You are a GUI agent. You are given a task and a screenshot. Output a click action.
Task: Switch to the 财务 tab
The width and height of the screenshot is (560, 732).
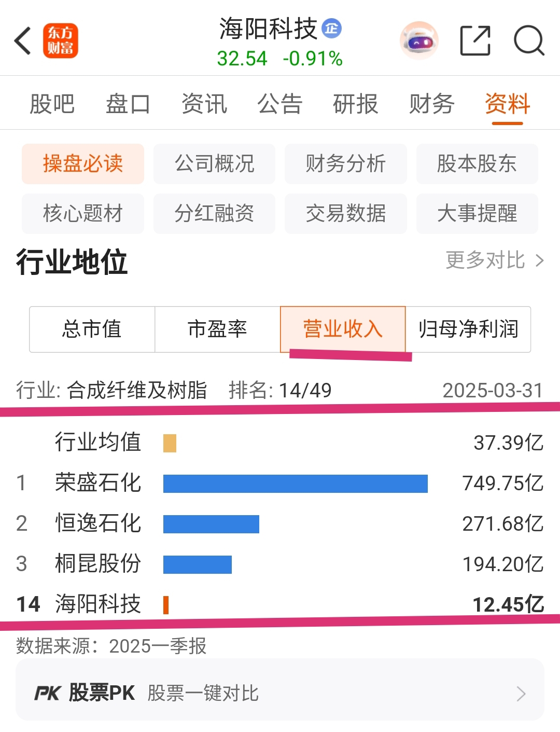(x=432, y=104)
